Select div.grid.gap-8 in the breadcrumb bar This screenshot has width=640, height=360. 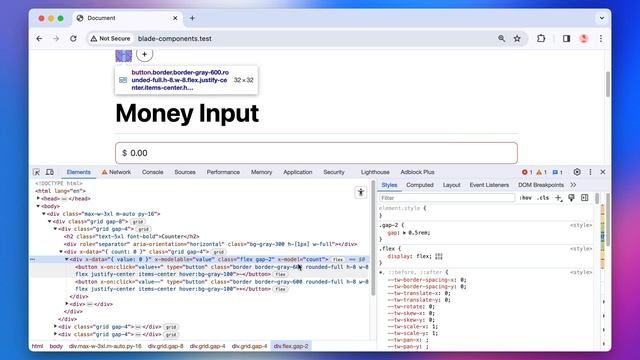pos(165,346)
